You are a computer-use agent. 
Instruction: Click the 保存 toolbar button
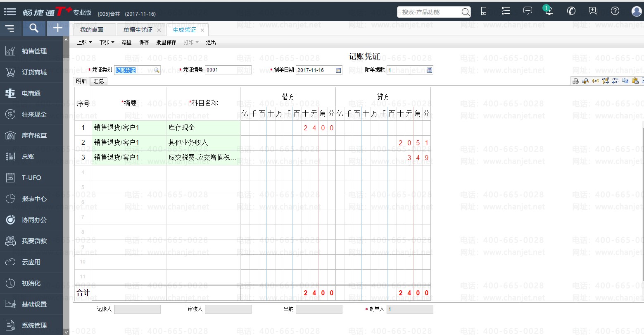click(x=144, y=42)
